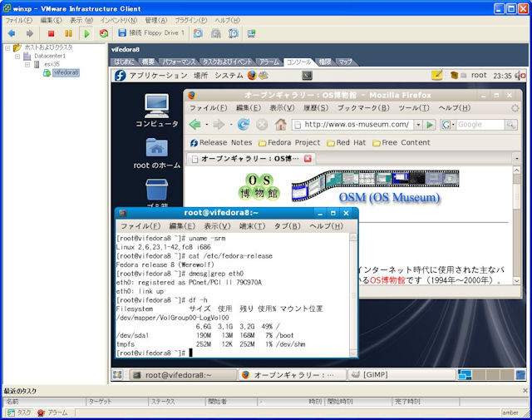Close the Firefox tab with red X
This screenshot has width=532, height=420.
308,159
